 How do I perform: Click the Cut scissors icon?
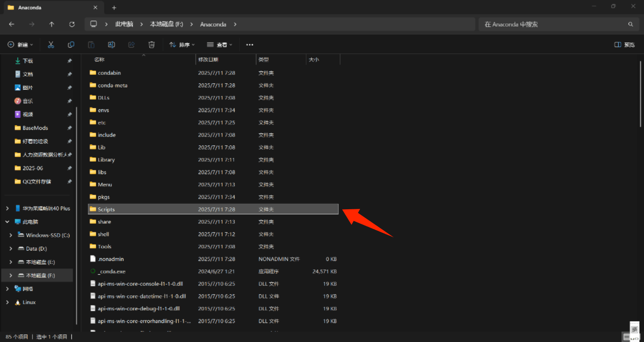[51, 45]
